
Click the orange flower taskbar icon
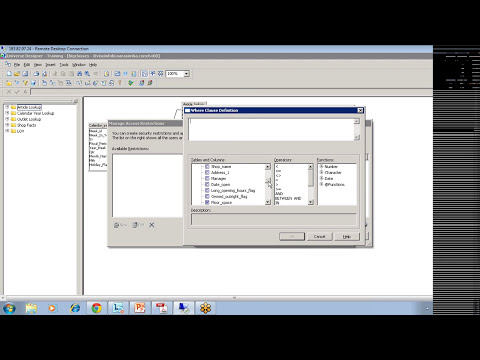pos(205,308)
